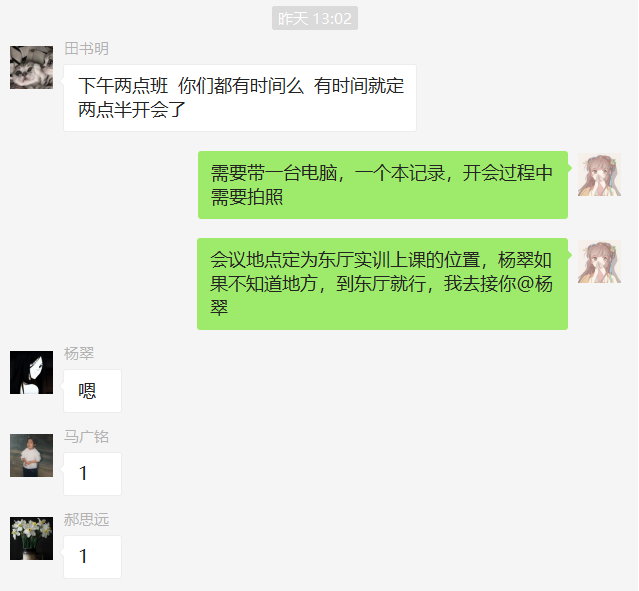Open 杨翠's dark-haired avatar
Image resolution: width=639 pixels, height=591 pixels.
[x=31, y=372]
